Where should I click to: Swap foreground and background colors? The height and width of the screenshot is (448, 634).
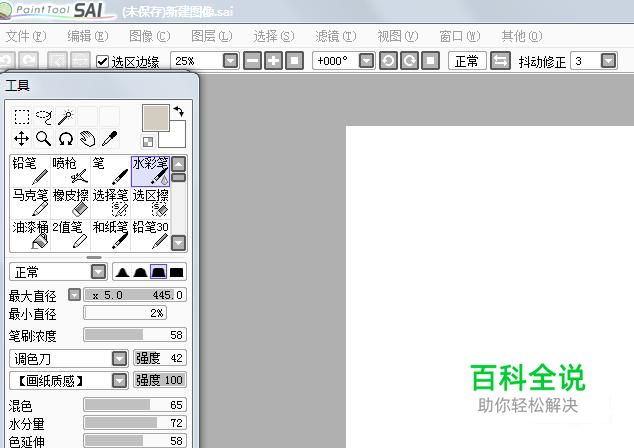(178, 111)
